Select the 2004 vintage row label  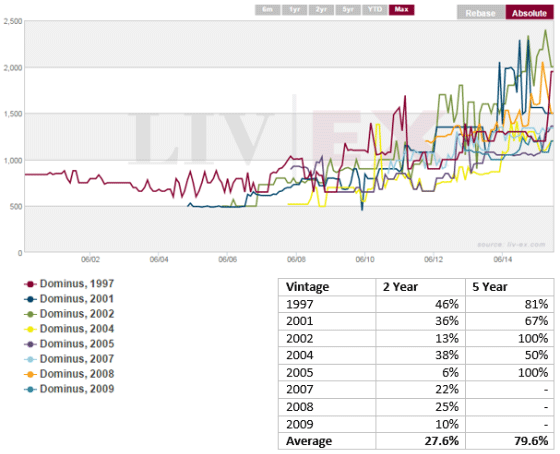[x=300, y=355]
